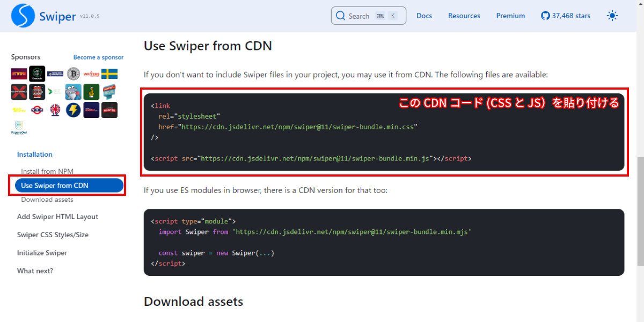The width and height of the screenshot is (644, 322).
Task: Open the Writers sponsor logo
Action: pyautogui.click(x=91, y=74)
